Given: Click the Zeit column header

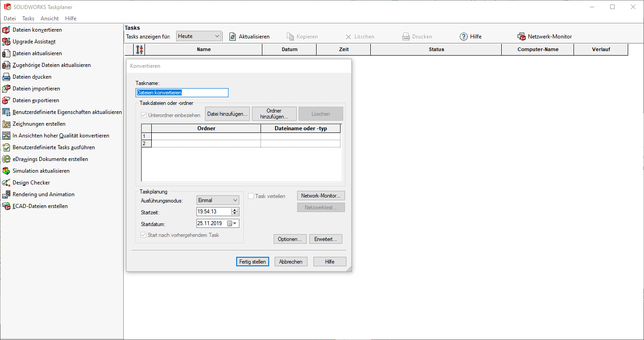Looking at the screenshot, I should pyautogui.click(x=344, y=50).
